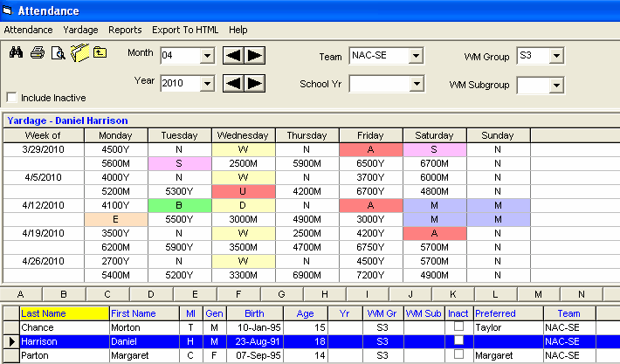This screenshot has width=620, height=364.
Task: Expand the Team dropdown list
Action: click(417, 57)
